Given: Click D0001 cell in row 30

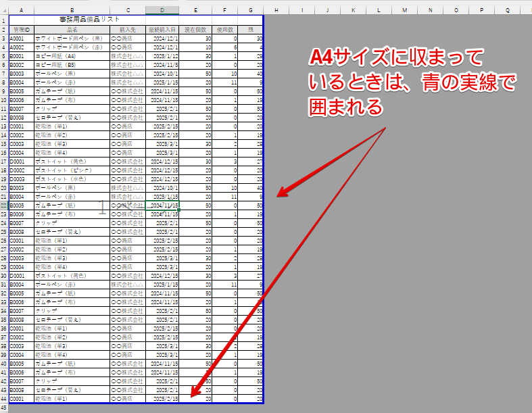Looking at the screenshot, I should 22,276.
